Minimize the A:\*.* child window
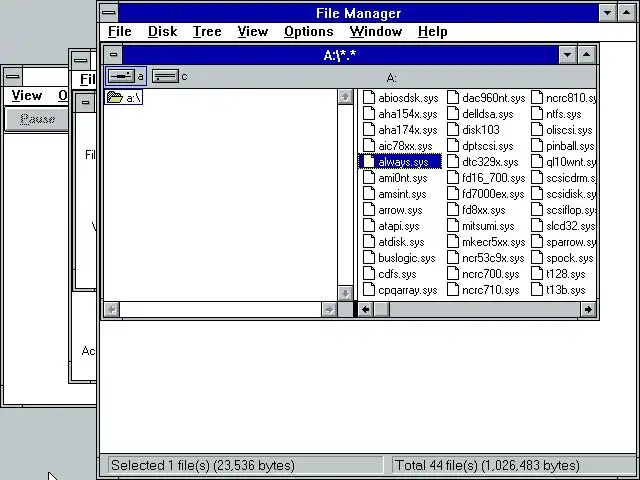Image resolution: width=640 pixels, height=480 pixels. [x=567, y=55]
